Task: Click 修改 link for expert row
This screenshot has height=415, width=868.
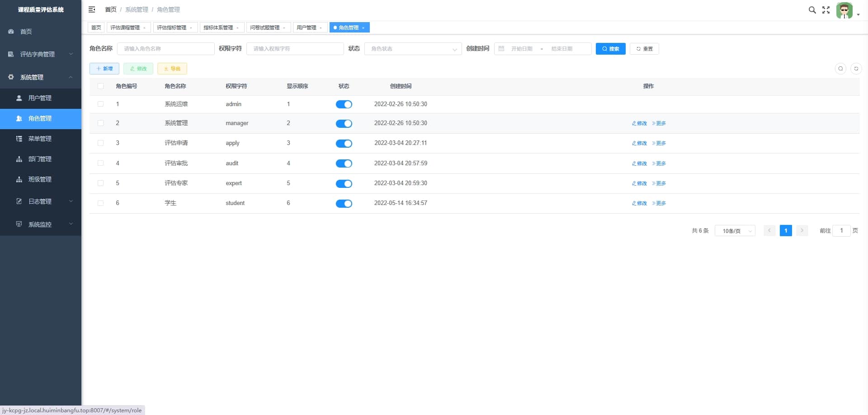Action: tap(639, 183)
